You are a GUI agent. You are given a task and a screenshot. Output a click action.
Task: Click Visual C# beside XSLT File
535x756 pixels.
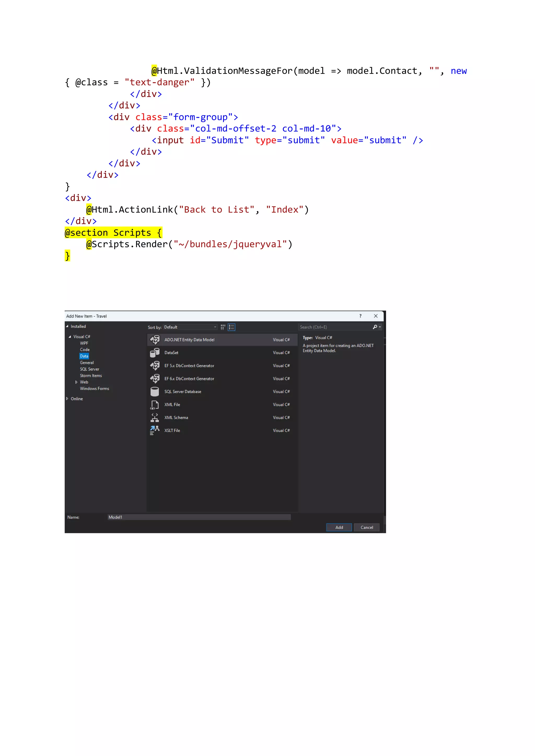click(281, 430)
